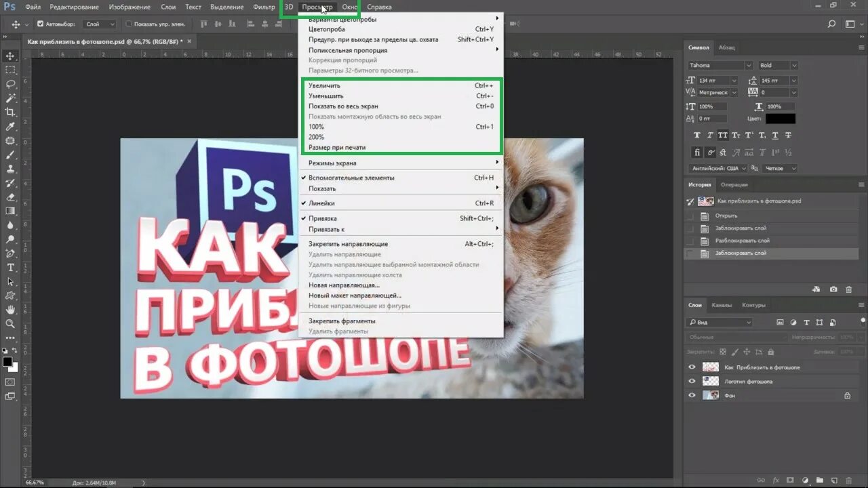Hide the Логотип фотошопа layer
The width and height of the screenshot is (868, 488).
(x=692, y=382)
